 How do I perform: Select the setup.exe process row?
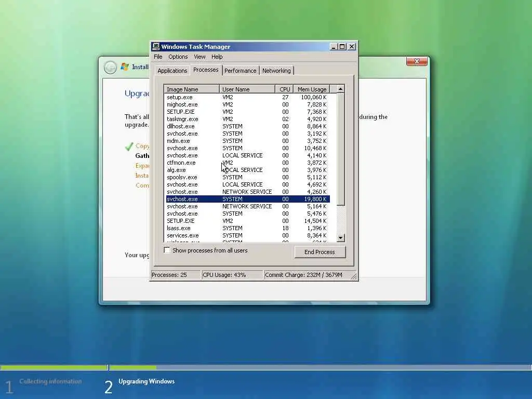(x=248, y=97)
